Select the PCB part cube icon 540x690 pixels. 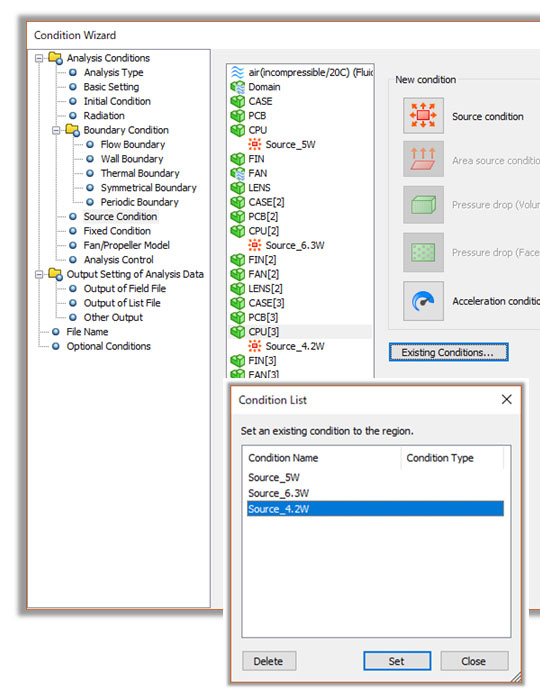coord(238,116)
